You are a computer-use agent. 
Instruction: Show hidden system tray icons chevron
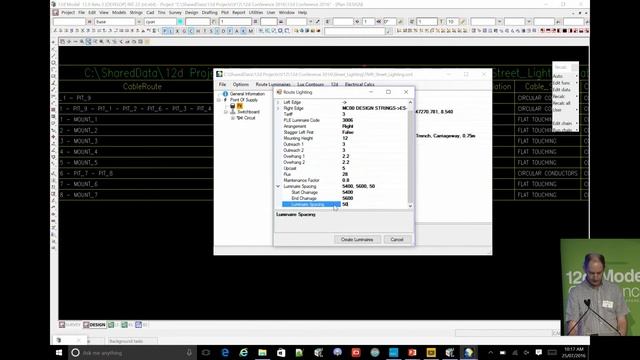491,353
